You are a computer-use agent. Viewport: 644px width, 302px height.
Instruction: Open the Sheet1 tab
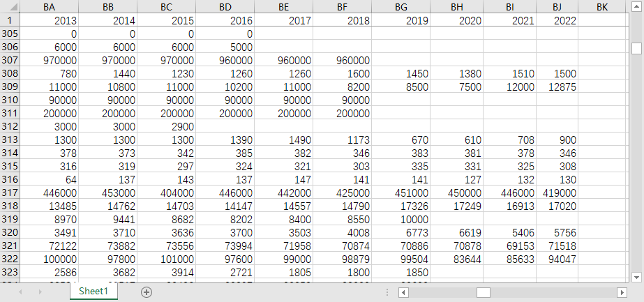click(x=93, y=291)
